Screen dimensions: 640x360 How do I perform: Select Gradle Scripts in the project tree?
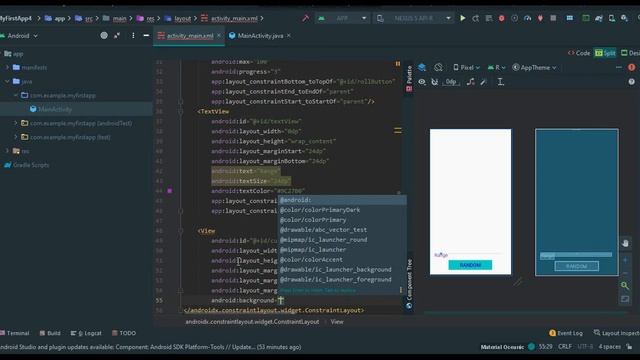(x=26, y=165)
